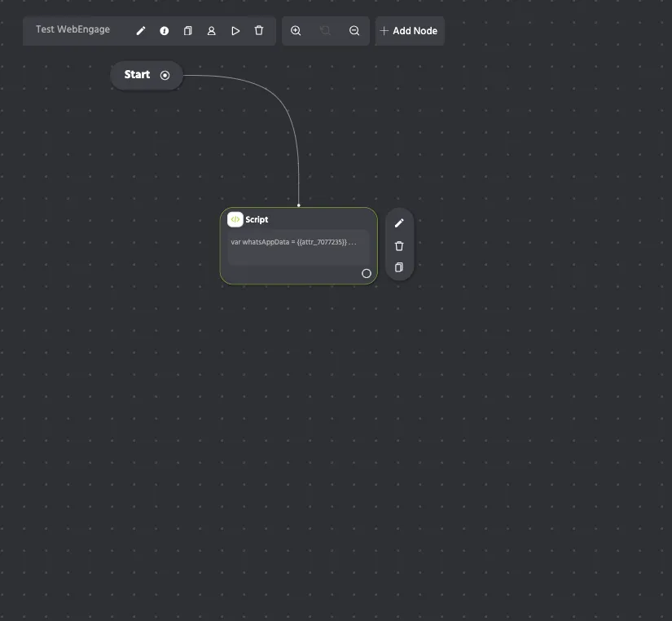Edit the Test WebEngage flow name
This screenshot has height=621, width=672.
(141, 31)
